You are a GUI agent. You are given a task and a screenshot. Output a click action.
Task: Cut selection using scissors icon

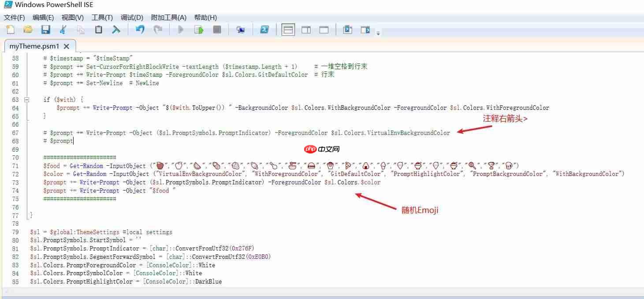tap(63, 30)
